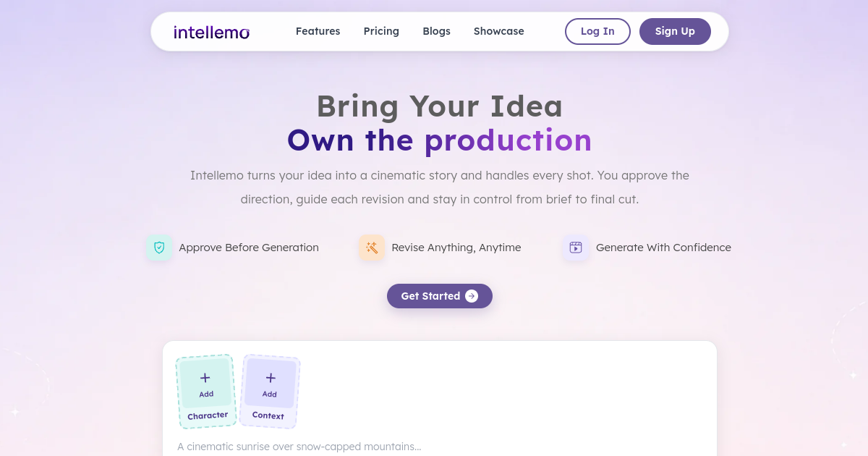Screen dimensions: 868x456
Task: Click Revise Anything, Anytime label
Action: (456, 248)
